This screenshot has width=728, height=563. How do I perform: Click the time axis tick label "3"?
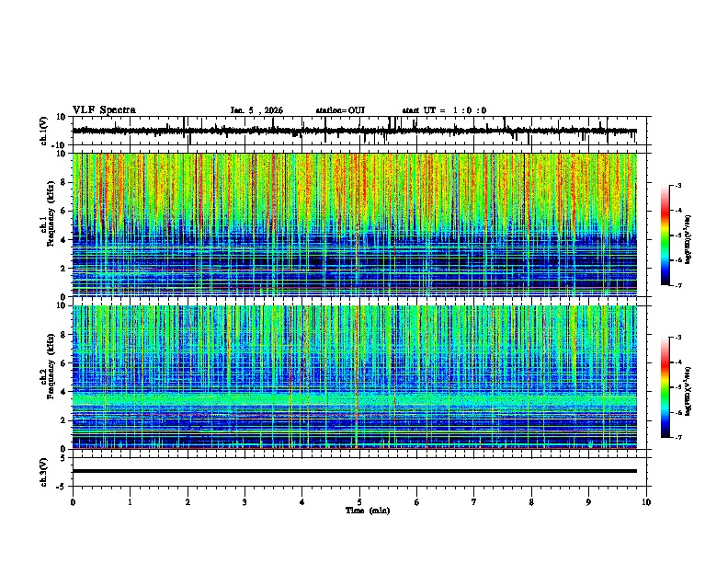[245, 502]
